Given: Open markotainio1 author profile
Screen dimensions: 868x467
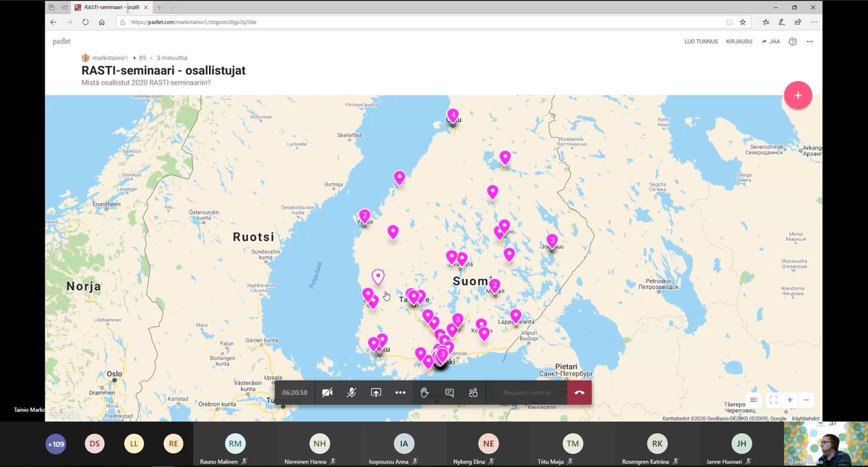Looking at the screenshot, I should click(110, 58).
